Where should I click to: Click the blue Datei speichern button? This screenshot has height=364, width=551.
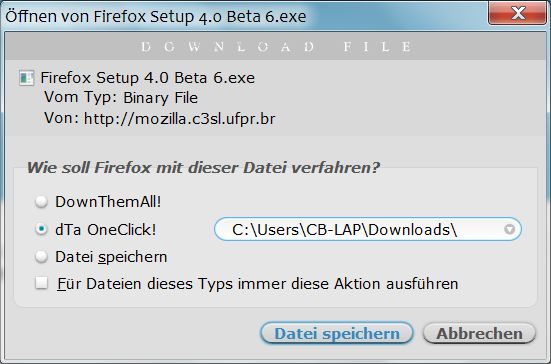[x=337, y=333]
